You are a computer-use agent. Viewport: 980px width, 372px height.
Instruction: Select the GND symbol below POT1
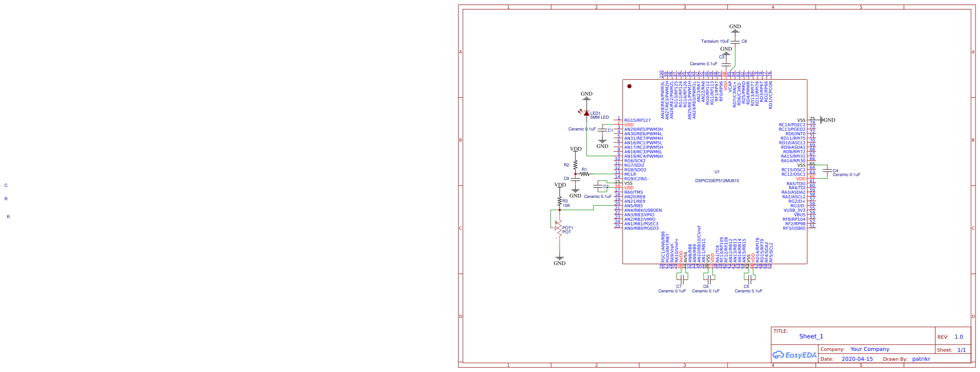click(559, 261)
